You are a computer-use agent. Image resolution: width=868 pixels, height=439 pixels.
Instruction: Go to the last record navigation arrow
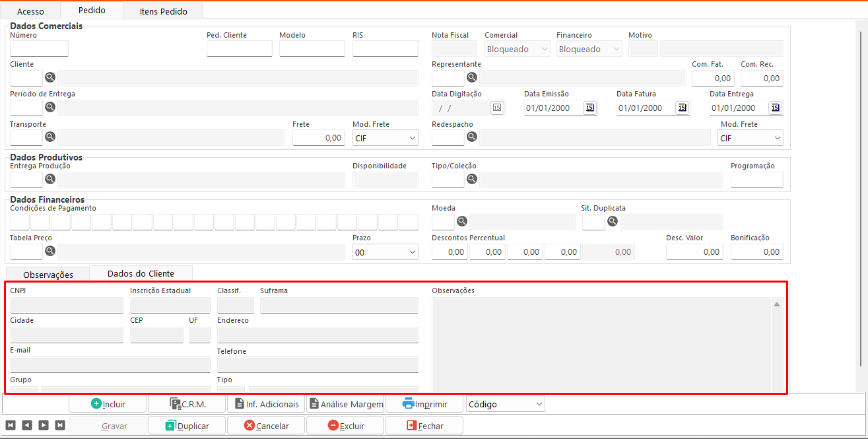tap(60, 425)
